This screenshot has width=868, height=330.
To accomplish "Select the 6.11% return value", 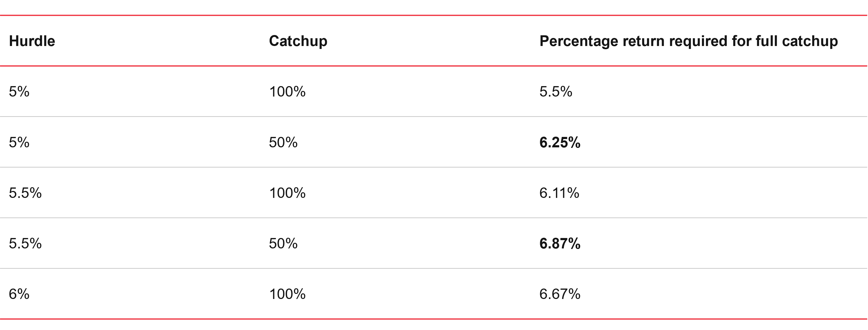I will coord(559,193).
